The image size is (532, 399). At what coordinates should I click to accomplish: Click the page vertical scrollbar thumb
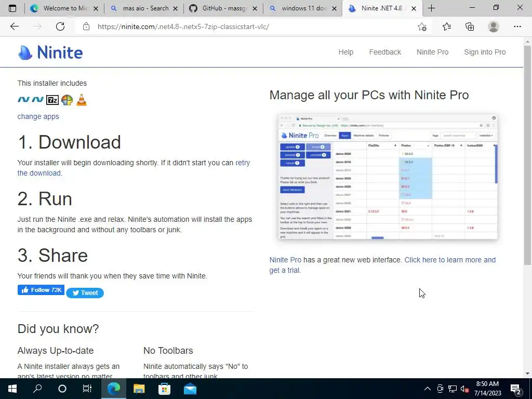click(x=527, y=155)
